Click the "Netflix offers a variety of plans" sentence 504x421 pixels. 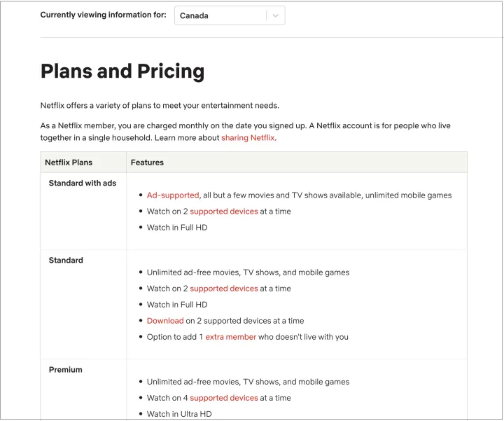coord(160,106)
